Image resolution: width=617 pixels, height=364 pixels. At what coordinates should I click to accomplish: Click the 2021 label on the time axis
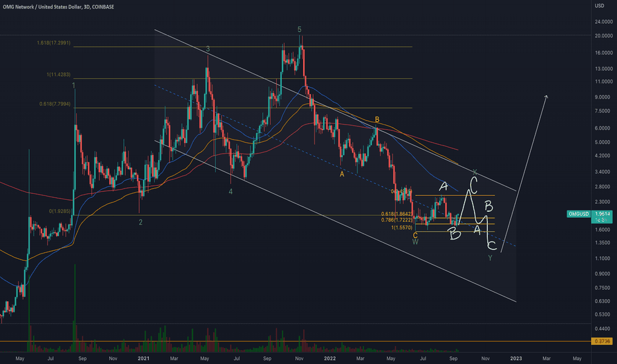coord(144,358)
